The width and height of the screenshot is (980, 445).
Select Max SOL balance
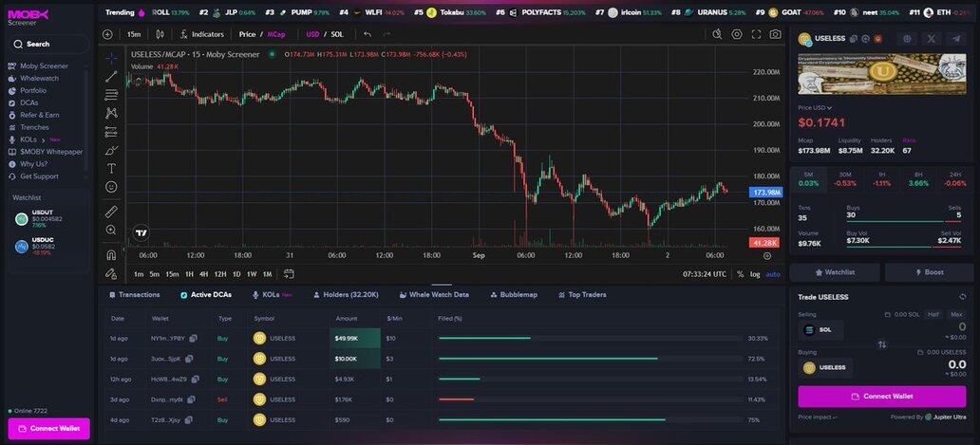[x=956, y=315]
